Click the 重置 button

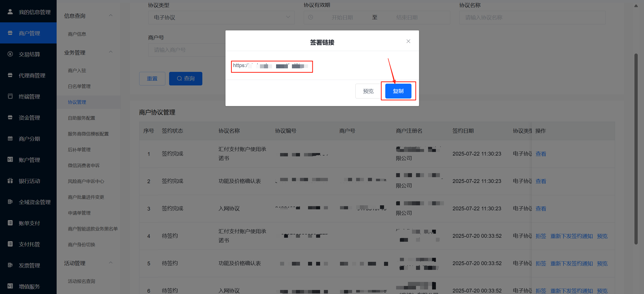tap(152, 79)
